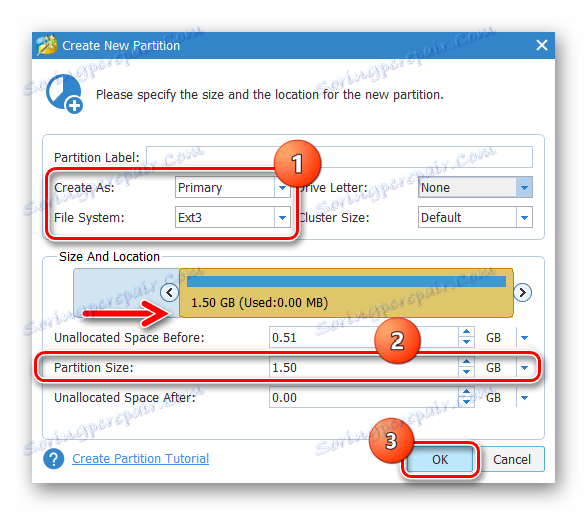This screenshot has width=587, height=515.
Task: Click the pie chart partition icon
Action: [x=64, y=94]
